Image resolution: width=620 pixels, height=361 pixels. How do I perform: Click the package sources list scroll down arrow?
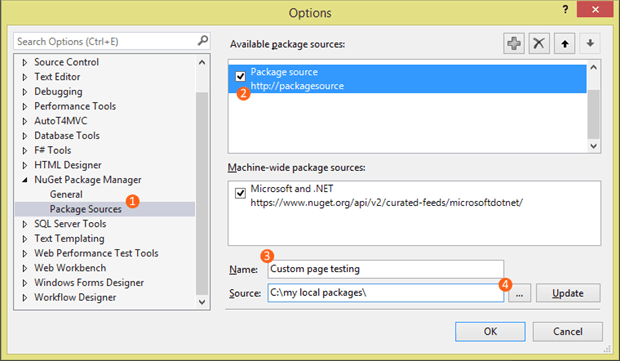click(x=594, y=146)
